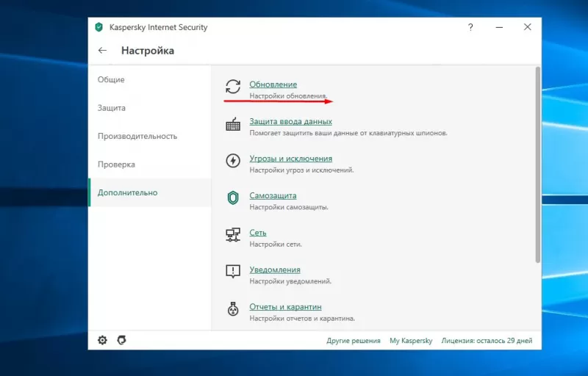Click Настройки отчетов и карантина text
Viewport: 588px width, 376px height.
pyautogui.click(x=302, y=318)
